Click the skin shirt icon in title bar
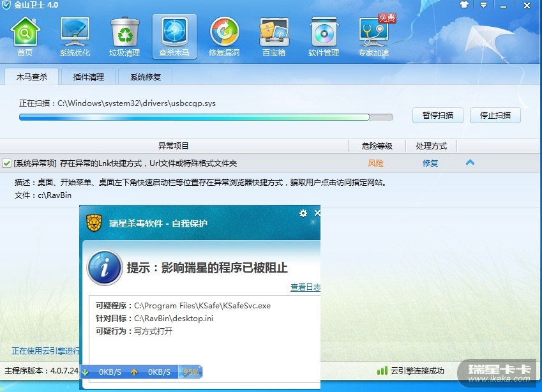The image size is (542, 392). pyautogui.click(x=464, y=5)
